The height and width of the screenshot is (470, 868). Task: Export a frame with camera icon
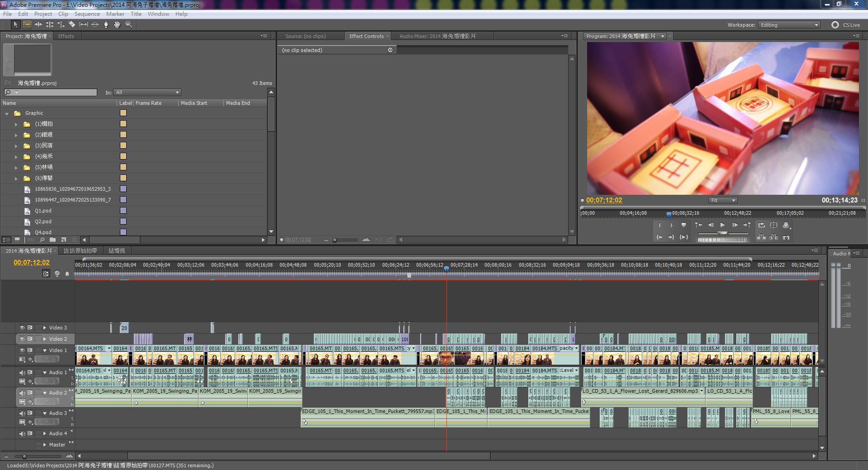pyautogui.click(x=786, y=237)
